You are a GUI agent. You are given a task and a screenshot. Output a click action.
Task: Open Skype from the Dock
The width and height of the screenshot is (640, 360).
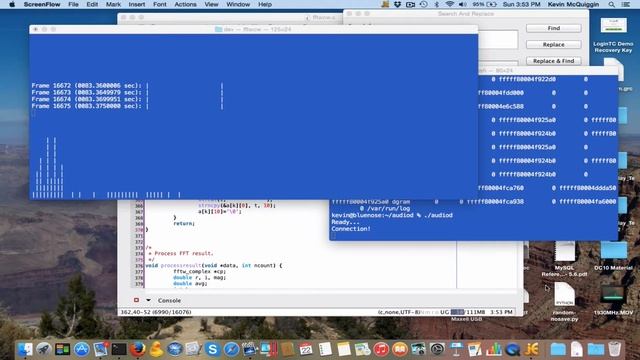pyautogui.click(x=212, y=349)
